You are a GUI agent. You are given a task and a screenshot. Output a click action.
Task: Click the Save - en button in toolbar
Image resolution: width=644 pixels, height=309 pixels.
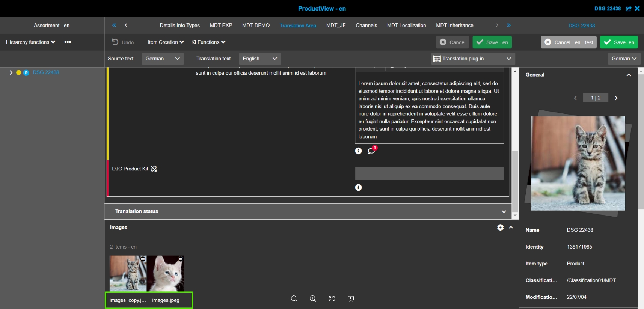click(492, 42)
